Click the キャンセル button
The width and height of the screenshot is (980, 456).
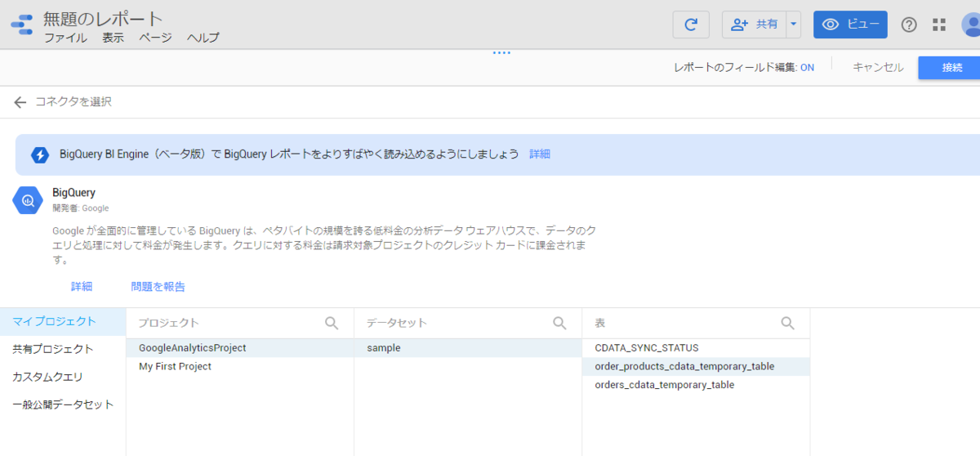tap(878, 68)
